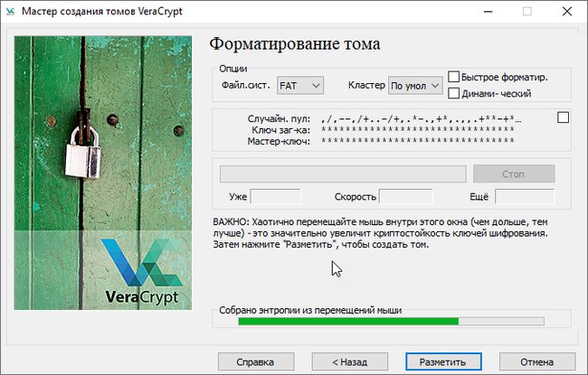The height and width of the screenshot is (375, 588).
Task: Open the Кластер По умол dropdown
Action: [415, 86]
